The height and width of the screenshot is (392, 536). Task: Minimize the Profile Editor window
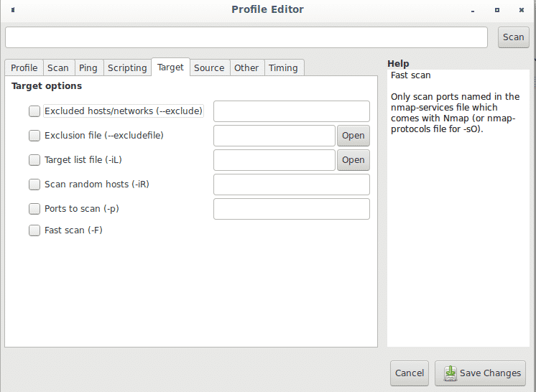point(473,10)
